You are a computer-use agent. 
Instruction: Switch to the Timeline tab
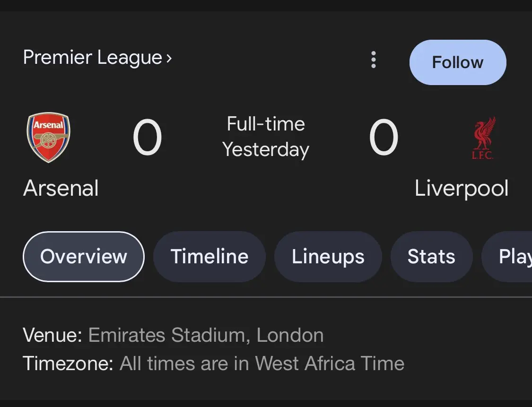[209, 257]
